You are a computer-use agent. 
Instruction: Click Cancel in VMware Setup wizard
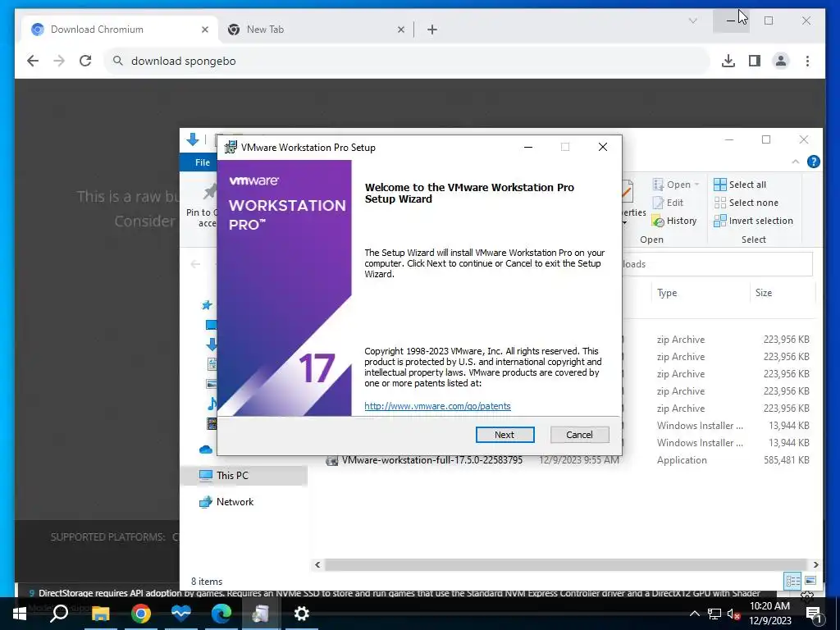tap(579, 435)
